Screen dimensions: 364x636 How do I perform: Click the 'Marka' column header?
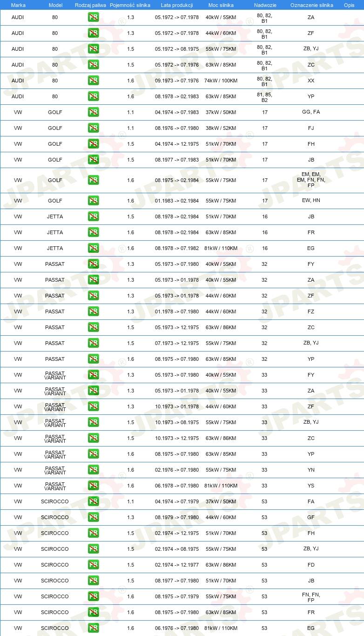click(x=18, y=5)
